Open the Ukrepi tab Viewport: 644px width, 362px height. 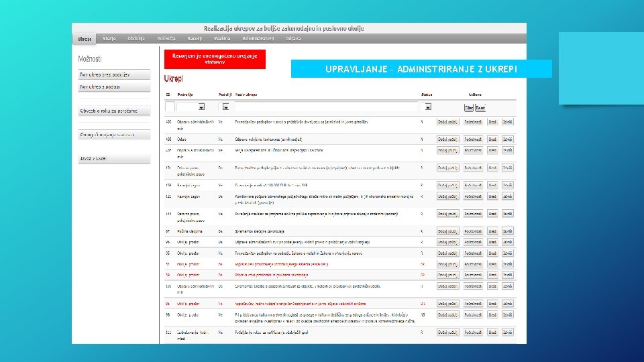click(85, 39)
